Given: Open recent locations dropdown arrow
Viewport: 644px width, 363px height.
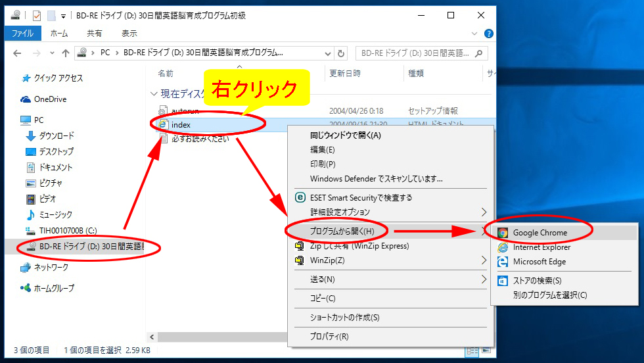Looking at the screenshot, I should (x=52, y=53).
